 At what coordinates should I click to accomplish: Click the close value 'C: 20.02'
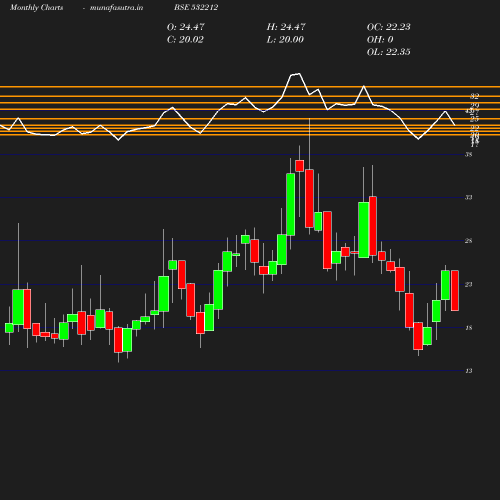(185, 40)
